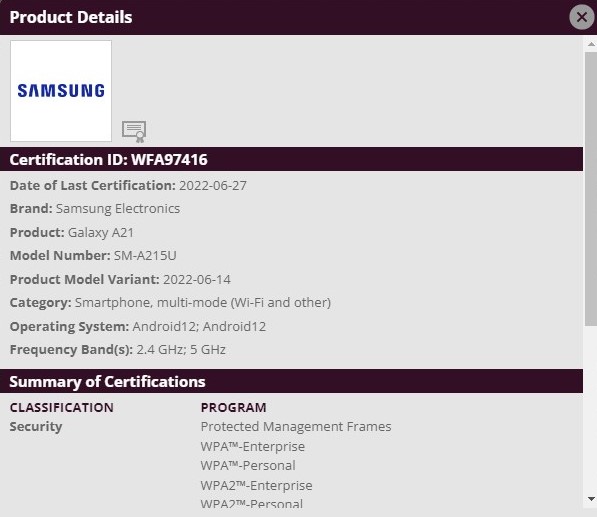Click the vertical scrollbar thumb
Viewport: 597px width, 517px height.
(591, 189)
